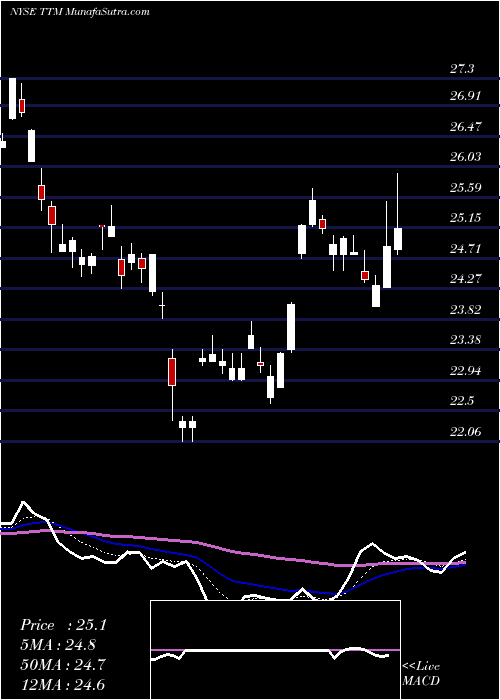Select the 22.94 price axis label

tap(465, 371)
